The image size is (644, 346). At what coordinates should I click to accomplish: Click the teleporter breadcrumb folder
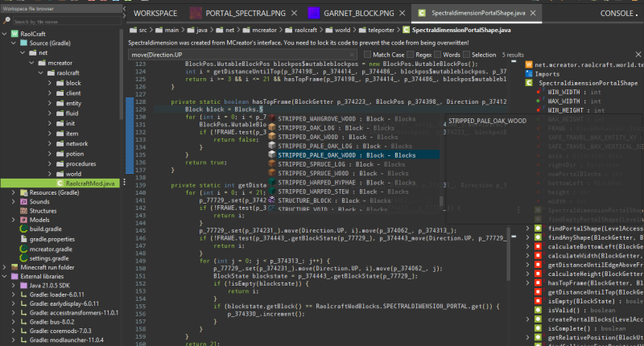(376, 30)
